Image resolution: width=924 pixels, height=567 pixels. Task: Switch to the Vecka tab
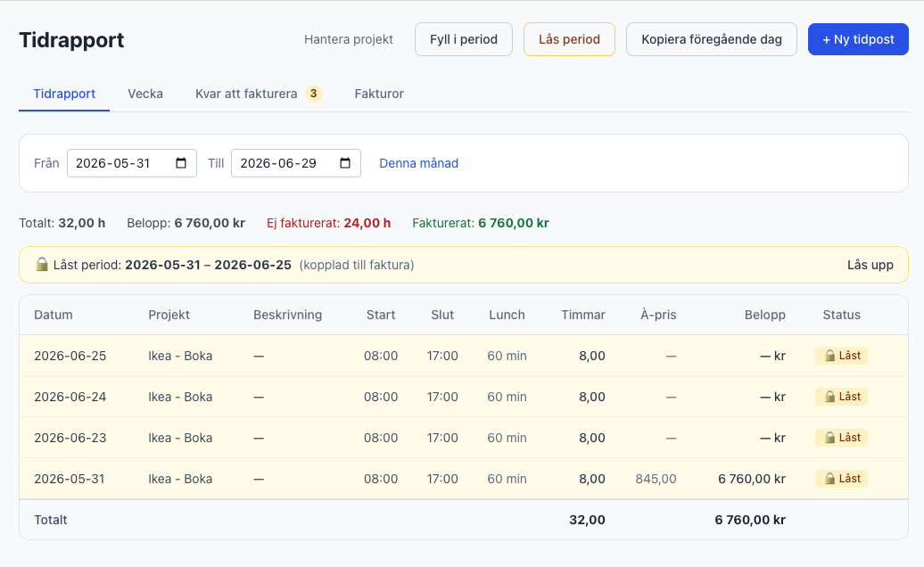pos(145,94)
